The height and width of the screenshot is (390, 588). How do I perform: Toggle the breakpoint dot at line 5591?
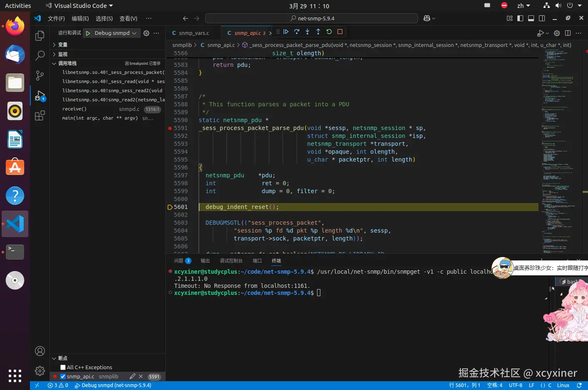click(x=170, y=128)
